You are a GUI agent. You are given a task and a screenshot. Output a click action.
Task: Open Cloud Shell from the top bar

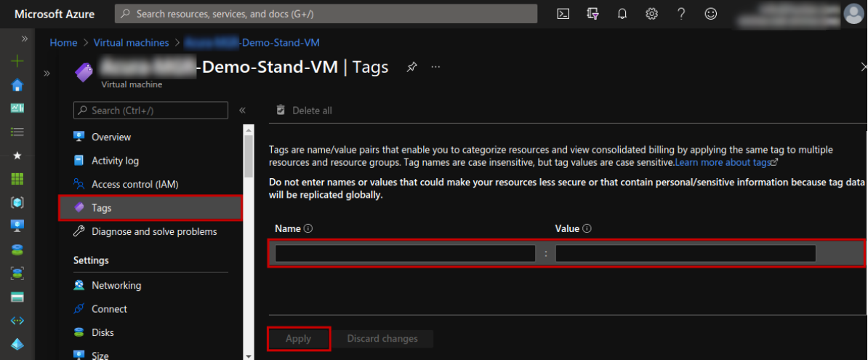click(563, 15)
